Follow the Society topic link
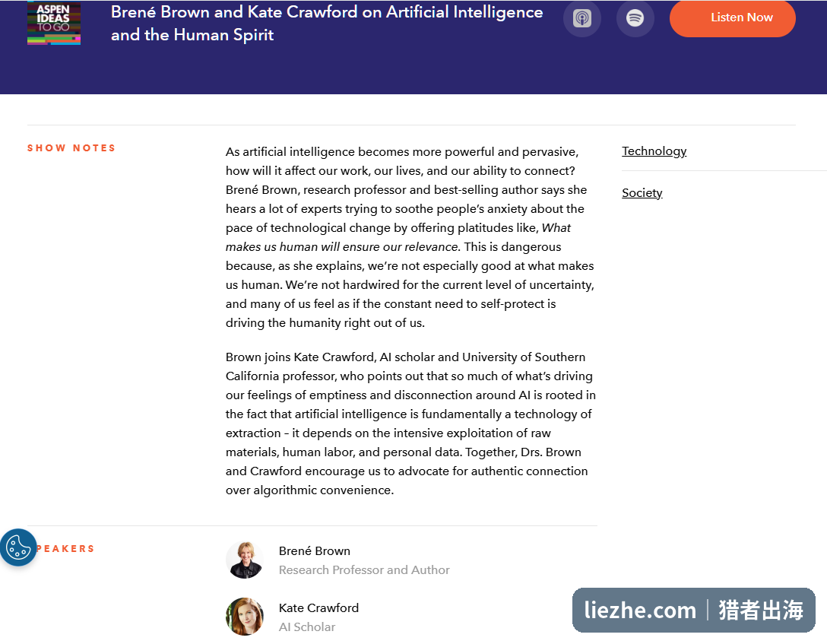 click(x=642, y=193)
